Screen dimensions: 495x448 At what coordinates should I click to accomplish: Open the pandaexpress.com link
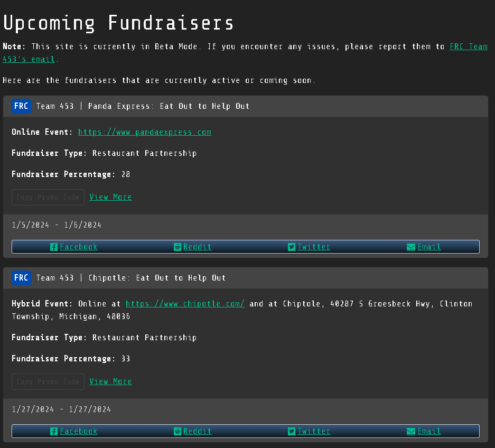145,132
